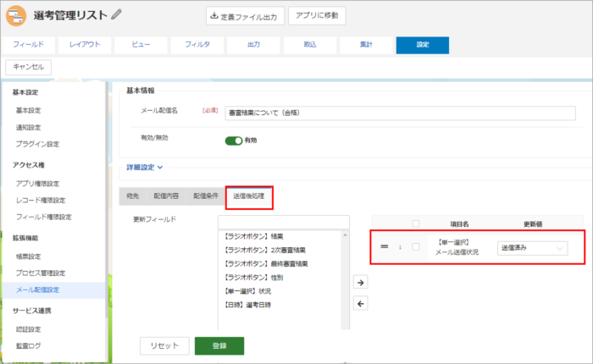Viewport: 593px width, 364px height.
Task: Select 【ラジオボタン】結果 in field list
Action: click(x=253, y=236)
